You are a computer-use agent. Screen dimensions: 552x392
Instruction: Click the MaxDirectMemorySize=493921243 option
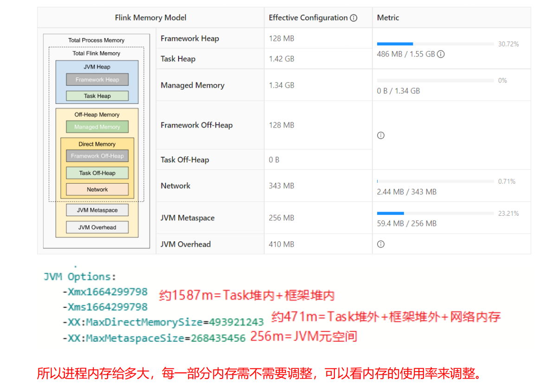pyautogui.click(x=163, y=322)
